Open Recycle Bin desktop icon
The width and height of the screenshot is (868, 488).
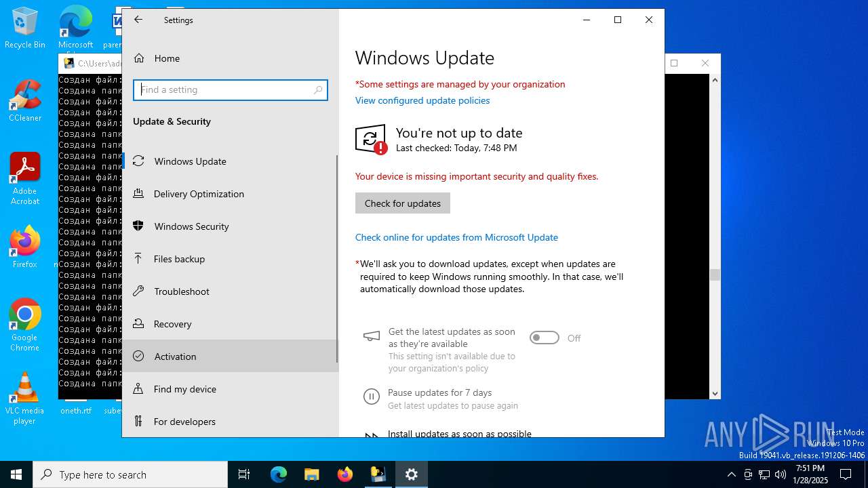25,28
